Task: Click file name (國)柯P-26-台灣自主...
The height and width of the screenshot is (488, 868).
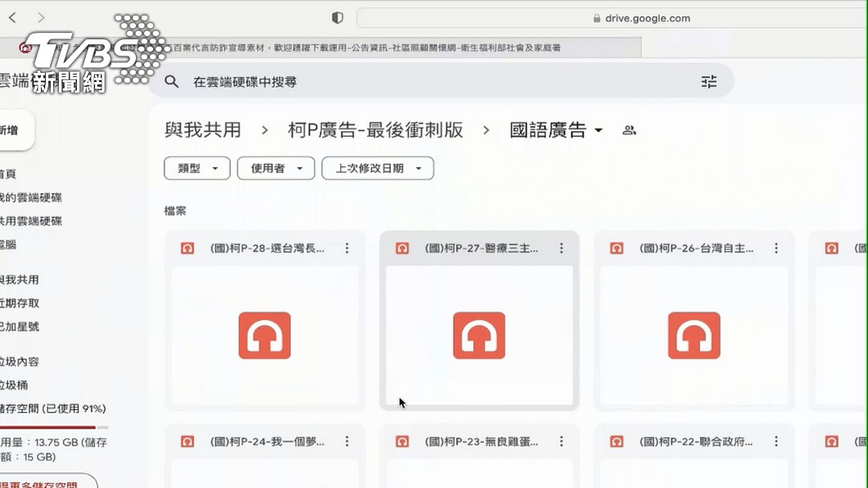Action: pyautogui.click(x=696, y=248)
